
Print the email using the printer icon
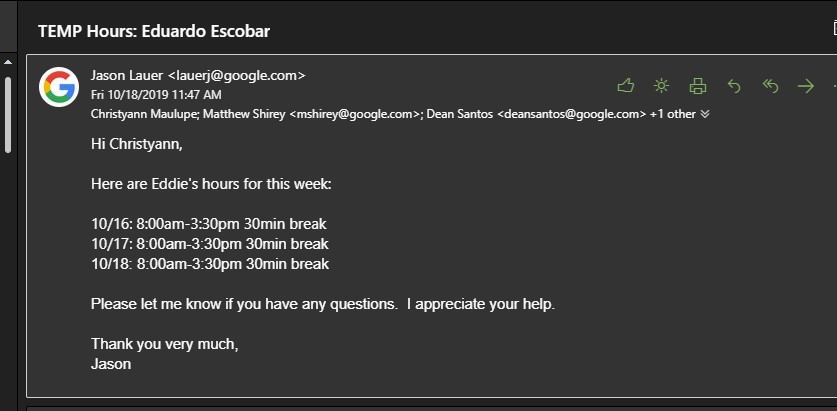tap(698, 86)
